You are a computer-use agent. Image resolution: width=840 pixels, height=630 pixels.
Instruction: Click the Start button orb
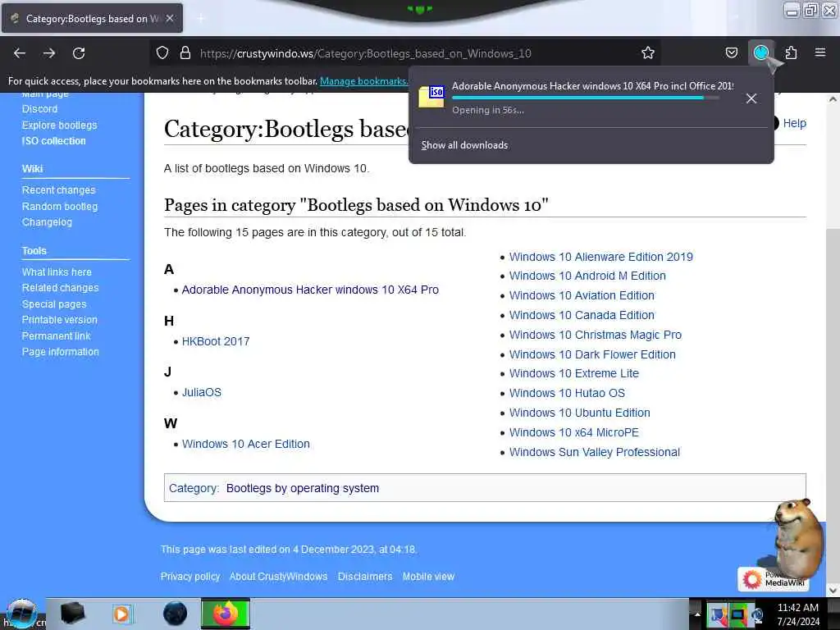click(21, 614)
